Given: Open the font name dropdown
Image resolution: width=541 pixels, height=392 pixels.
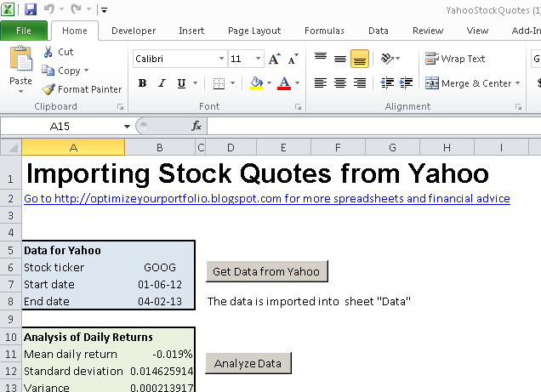Looking at the screenshot, I should [x=221, y=60].
